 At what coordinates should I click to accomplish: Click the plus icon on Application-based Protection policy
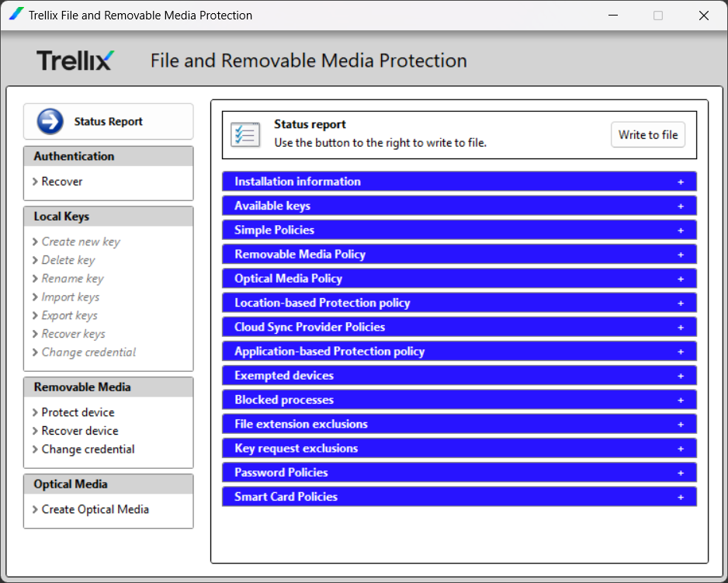(x=681, y=352)
